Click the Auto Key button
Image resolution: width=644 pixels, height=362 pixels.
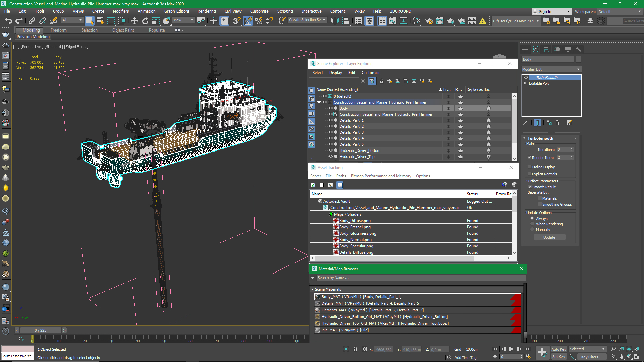point(558,349)
